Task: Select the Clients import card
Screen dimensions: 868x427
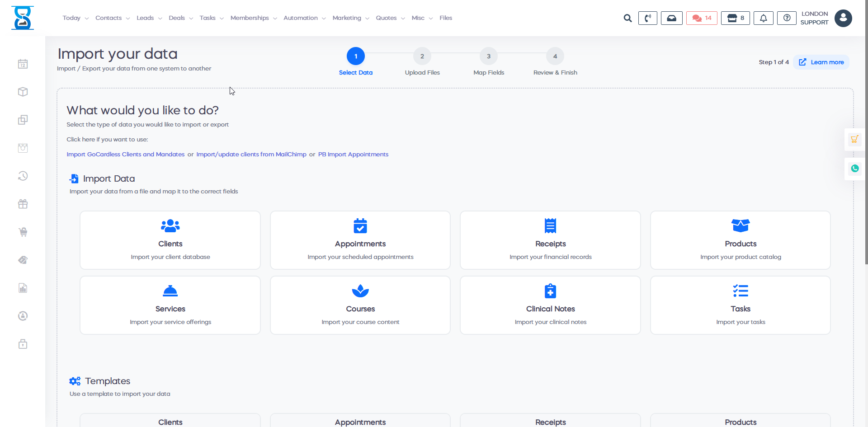Action: (170, 240)
